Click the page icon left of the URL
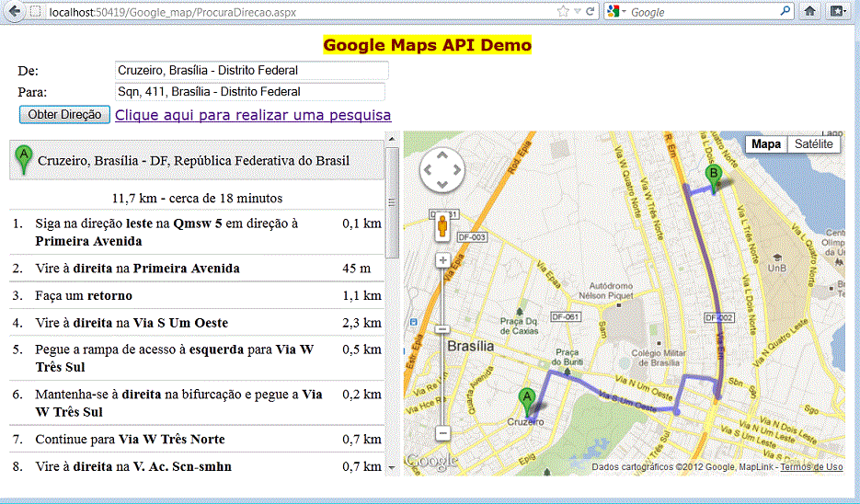 36,12
